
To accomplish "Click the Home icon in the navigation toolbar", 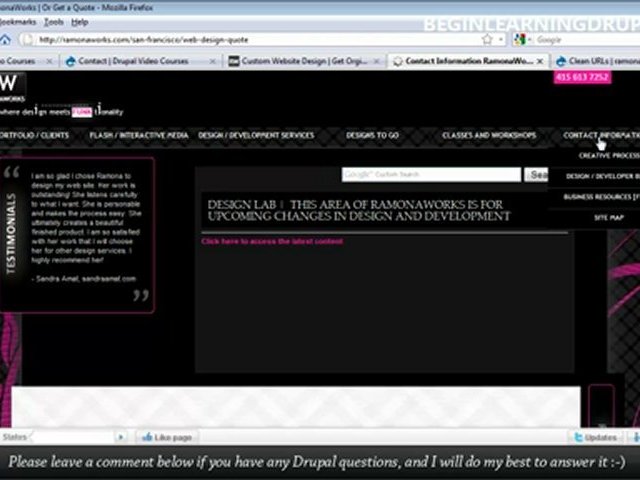I will [5, 40].
